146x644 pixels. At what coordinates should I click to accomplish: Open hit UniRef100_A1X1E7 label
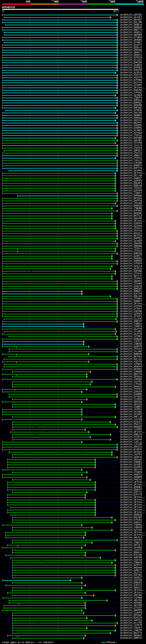click(131, 17)
